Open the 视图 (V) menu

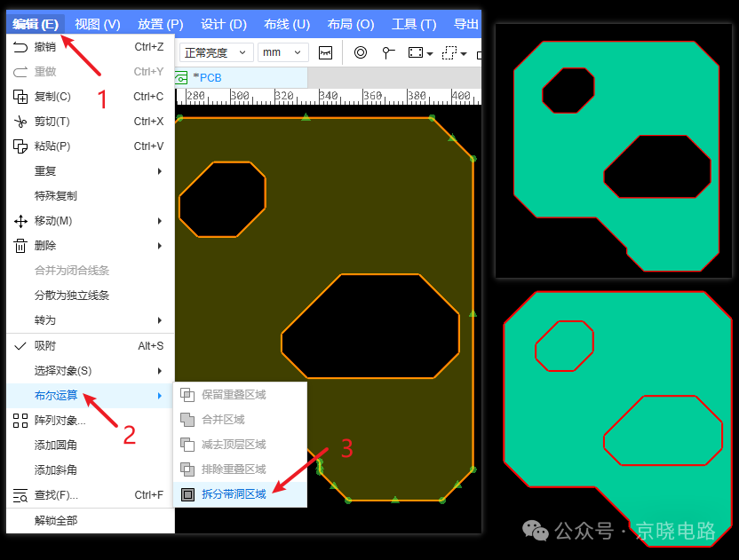(98, 24)
